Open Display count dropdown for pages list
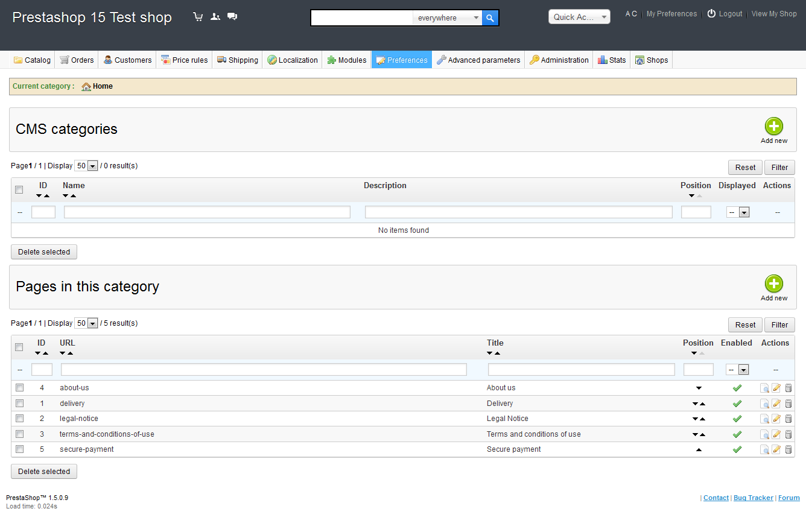Screen dimensions: 806x532 pos(86,323)
